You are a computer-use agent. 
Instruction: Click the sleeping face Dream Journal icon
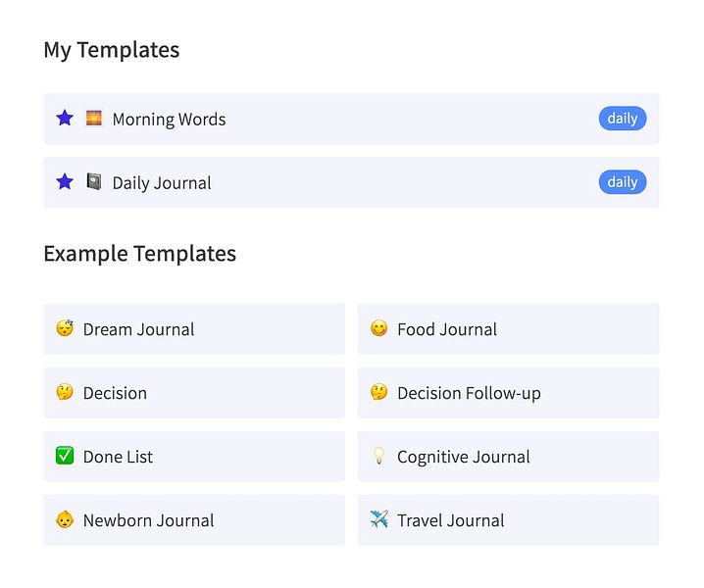click(x=65, y=329)
